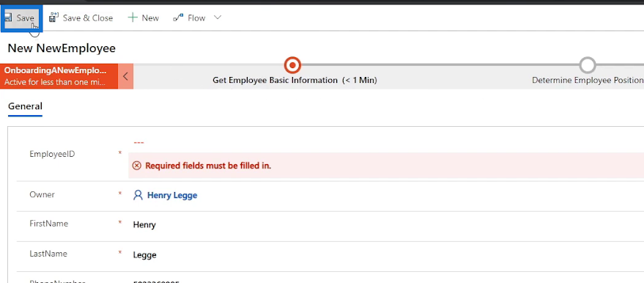Click the Determine Employee Position stage label
The height and width of the screenshot is (283, 644).
[x=588, y=81]
